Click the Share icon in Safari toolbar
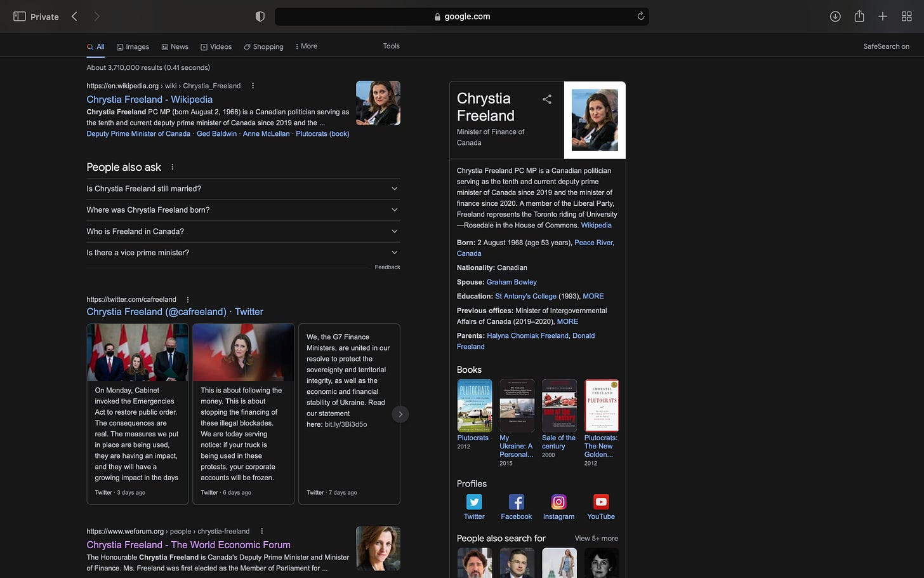Screen dimensions: 924x578 (859, 16)
